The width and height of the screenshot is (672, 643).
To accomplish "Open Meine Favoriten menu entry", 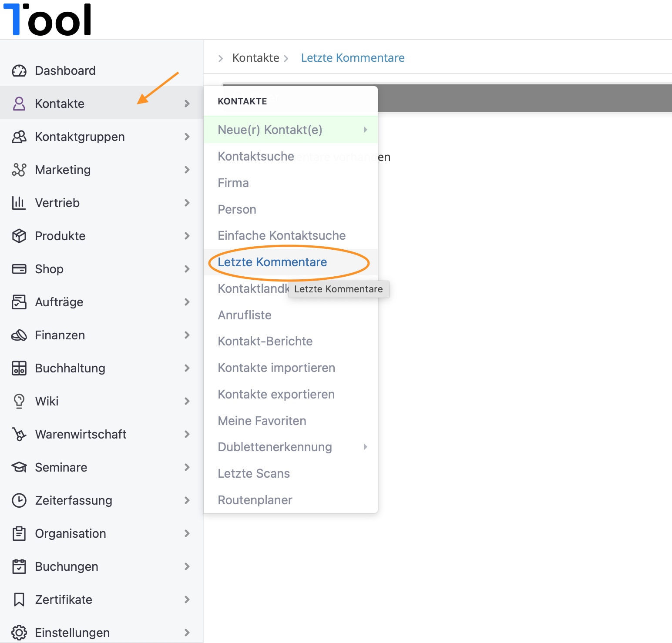I will tap(291, 421).
